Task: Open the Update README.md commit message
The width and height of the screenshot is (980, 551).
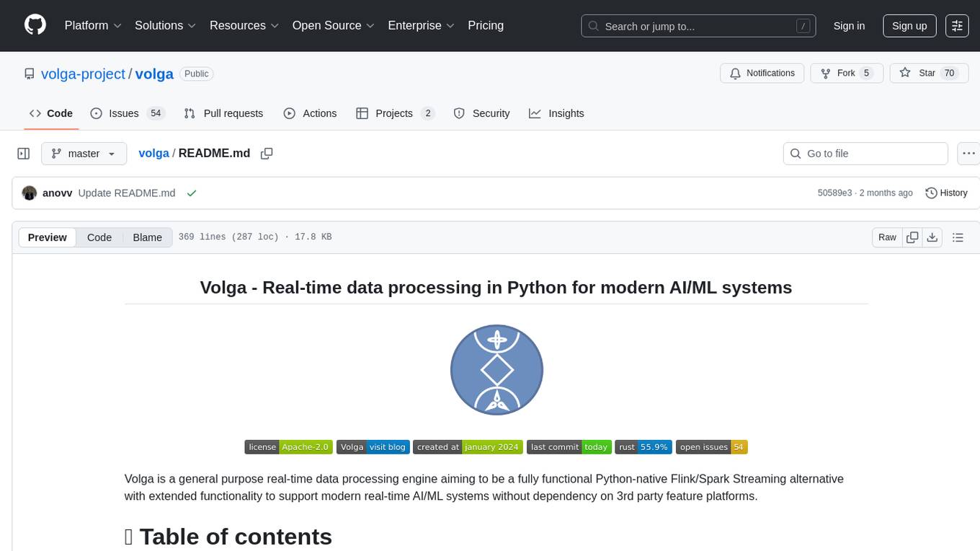Action: 127,193
